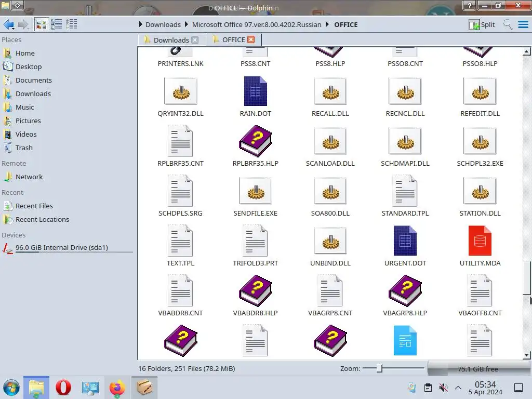Select REFEDIT.DLL file icon
532x399 pixels.
[480, 91]
